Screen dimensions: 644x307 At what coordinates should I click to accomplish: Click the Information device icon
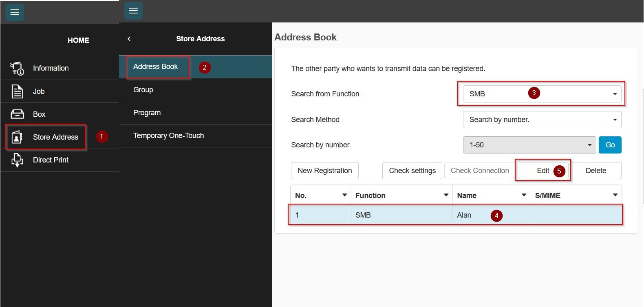tap(17, 69)
